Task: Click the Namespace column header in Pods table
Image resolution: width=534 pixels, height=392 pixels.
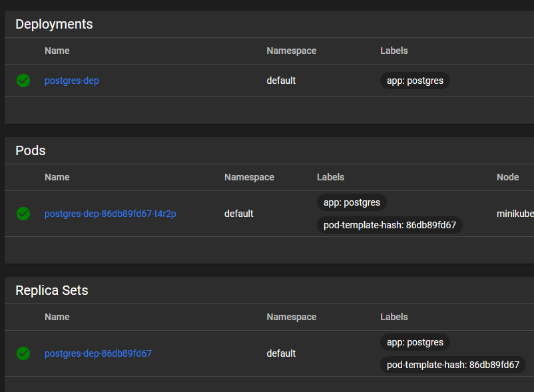Action: tap(249, 177)
